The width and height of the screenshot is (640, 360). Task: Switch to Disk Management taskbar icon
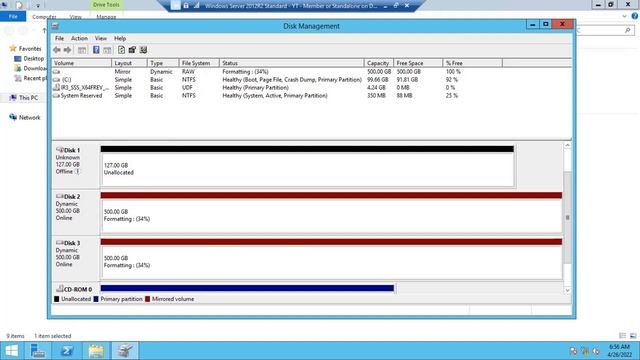[x=125, y=351]
